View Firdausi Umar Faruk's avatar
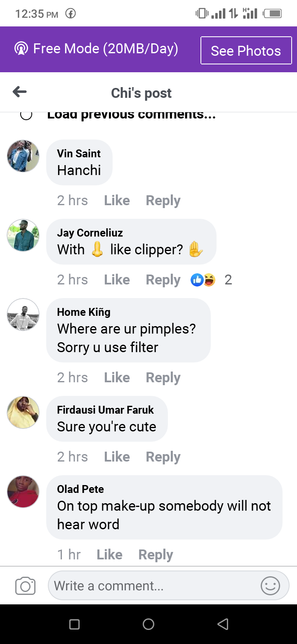Viewport: 297px width, 644px height. click(23, 412)
